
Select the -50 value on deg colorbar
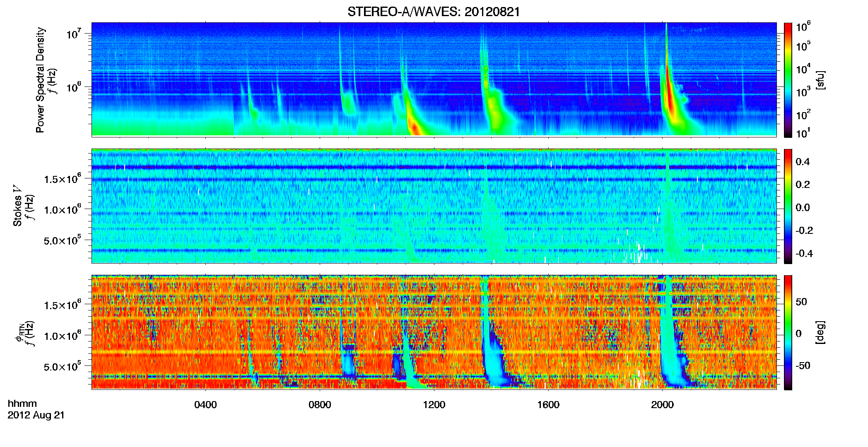803,365
